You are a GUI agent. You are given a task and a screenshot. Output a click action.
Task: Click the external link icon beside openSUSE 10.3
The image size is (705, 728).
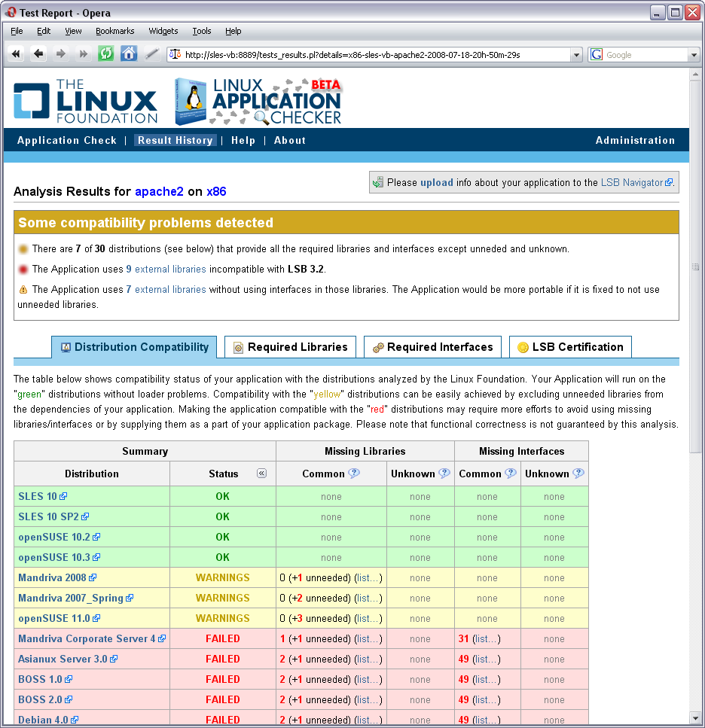(x=96, y=557)
